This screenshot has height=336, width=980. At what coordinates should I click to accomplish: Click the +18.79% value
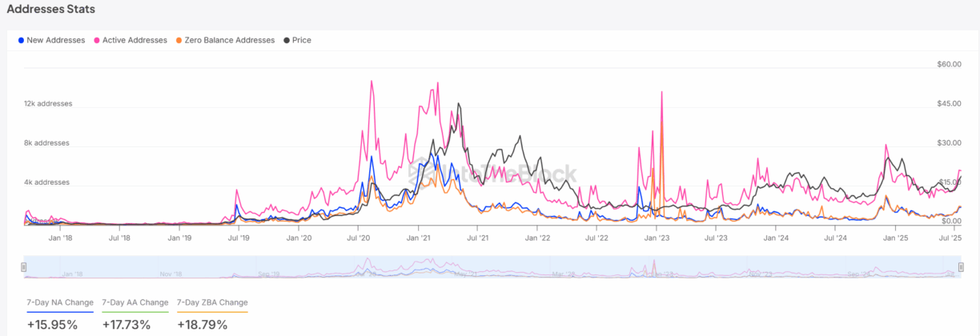pos(202,324)
